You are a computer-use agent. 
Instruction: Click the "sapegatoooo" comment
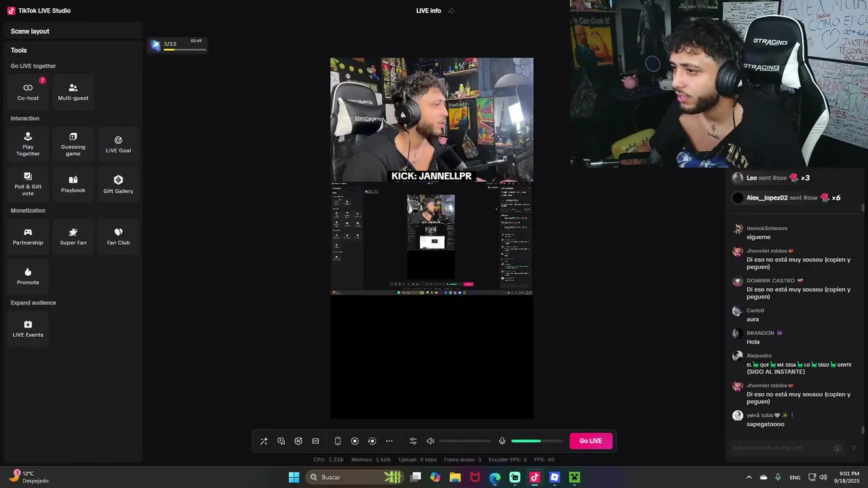click(766, 424)
